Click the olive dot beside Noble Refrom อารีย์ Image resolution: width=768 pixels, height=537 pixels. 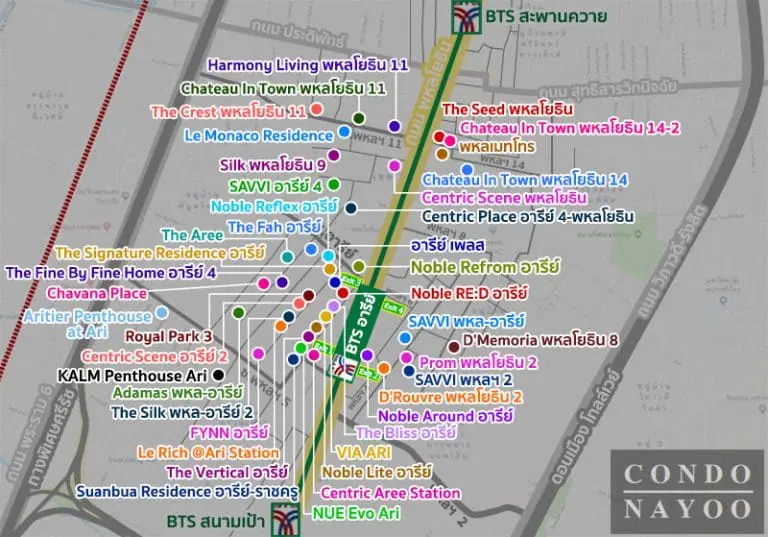click(x=359, y=267)
